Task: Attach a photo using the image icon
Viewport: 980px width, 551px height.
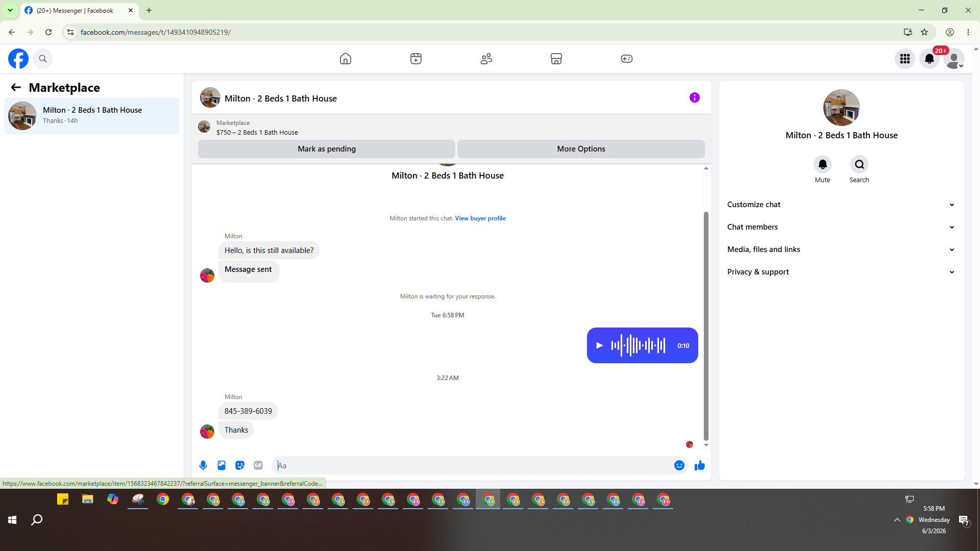Action: click(222, 465)
